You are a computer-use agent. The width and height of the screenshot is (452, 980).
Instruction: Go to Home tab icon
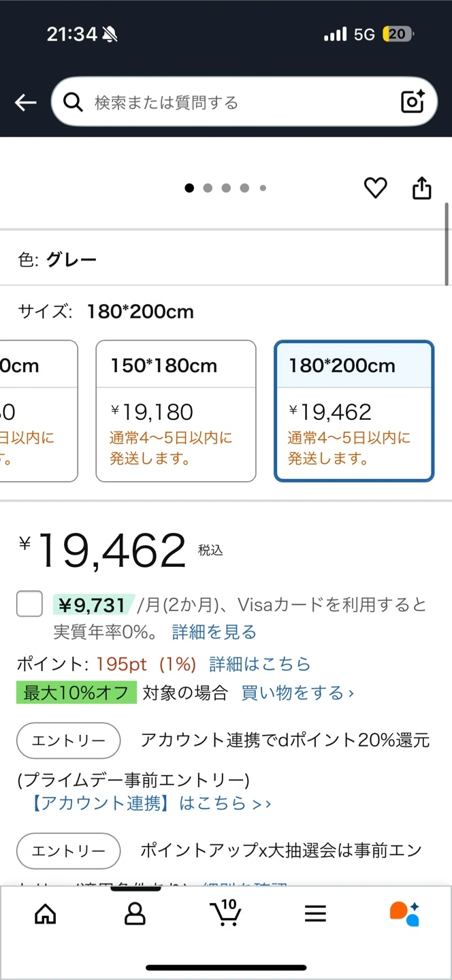(x=46, y=913)
